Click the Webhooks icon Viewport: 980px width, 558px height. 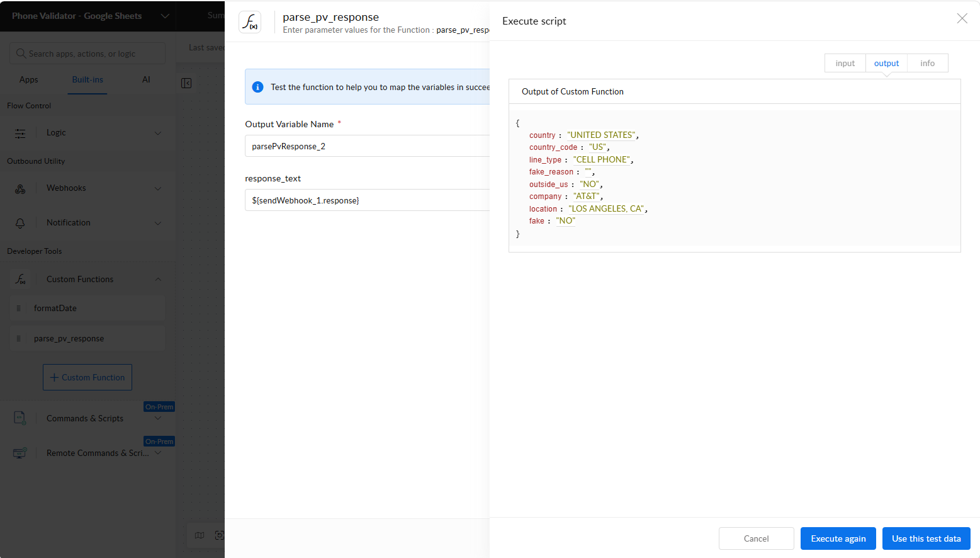tap(20, 188)
